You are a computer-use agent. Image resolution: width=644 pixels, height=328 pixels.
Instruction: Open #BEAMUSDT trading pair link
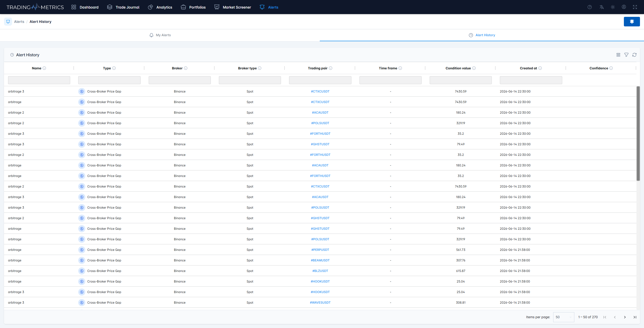(x=320, y=260)
